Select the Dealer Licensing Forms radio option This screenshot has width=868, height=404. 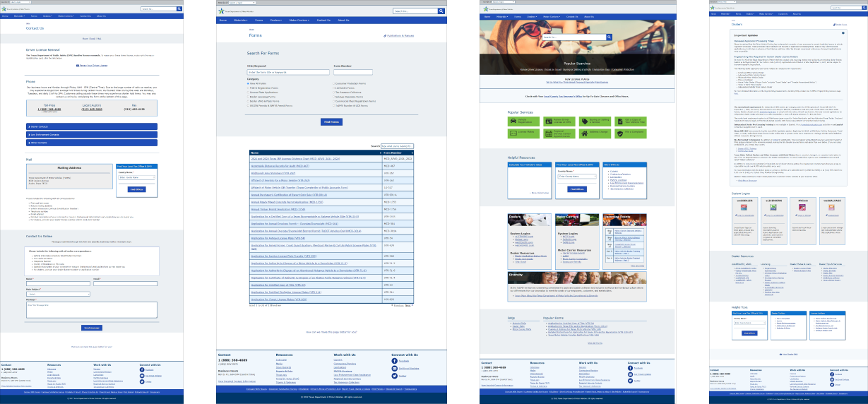click(x=248, y=96)
